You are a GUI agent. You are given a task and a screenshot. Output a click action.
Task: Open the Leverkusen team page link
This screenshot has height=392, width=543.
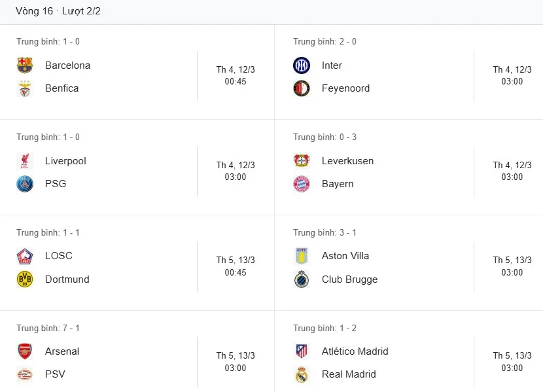tap(347, 161)
